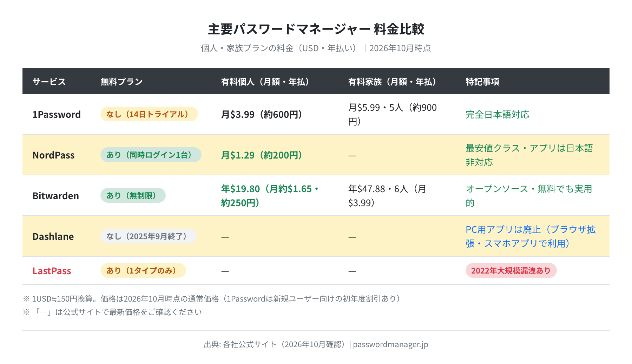The image size is (632, 364).
Task: Select the 無料プラン column header
Action: point(121,82)
